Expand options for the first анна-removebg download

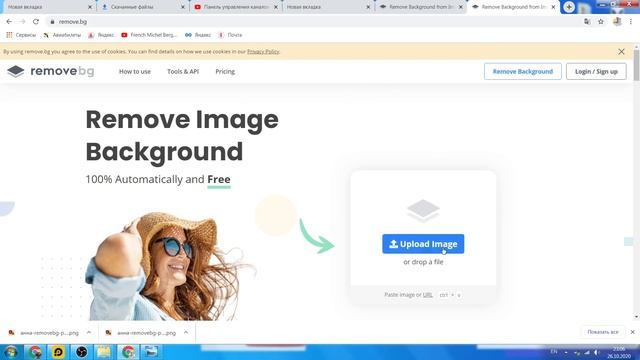89,333
